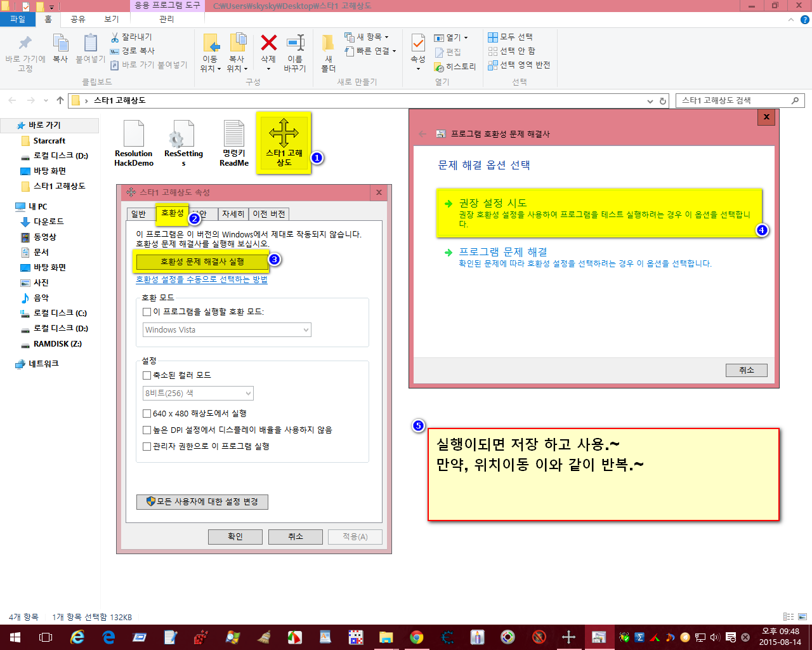Viewport: 812px width, 650px height.
Task: Click OK (확인) in the properties dialog
Action: click(x=235, y=536)
